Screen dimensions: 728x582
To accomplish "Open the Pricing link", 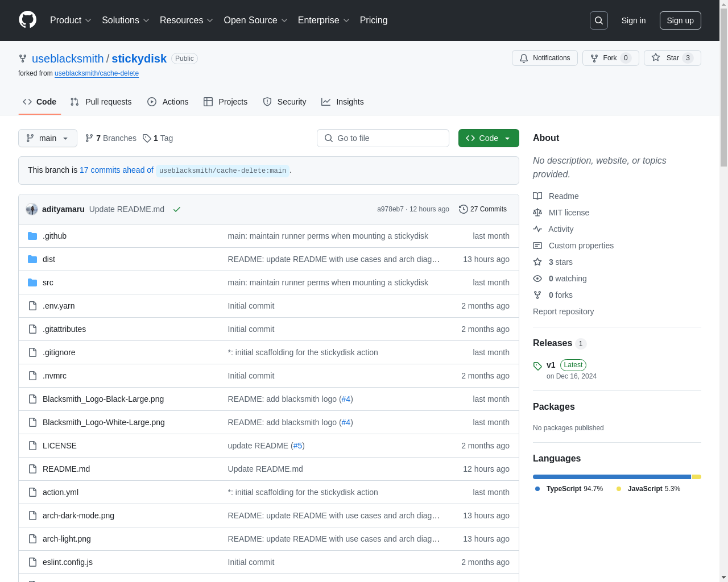I will 374,20.
